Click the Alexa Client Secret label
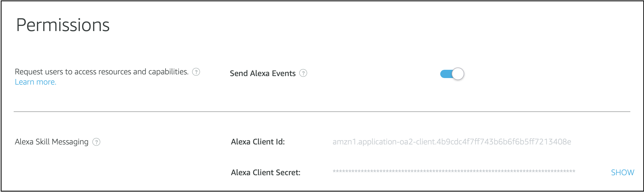This screenshot has height=192, width=644. click(266, 173)
